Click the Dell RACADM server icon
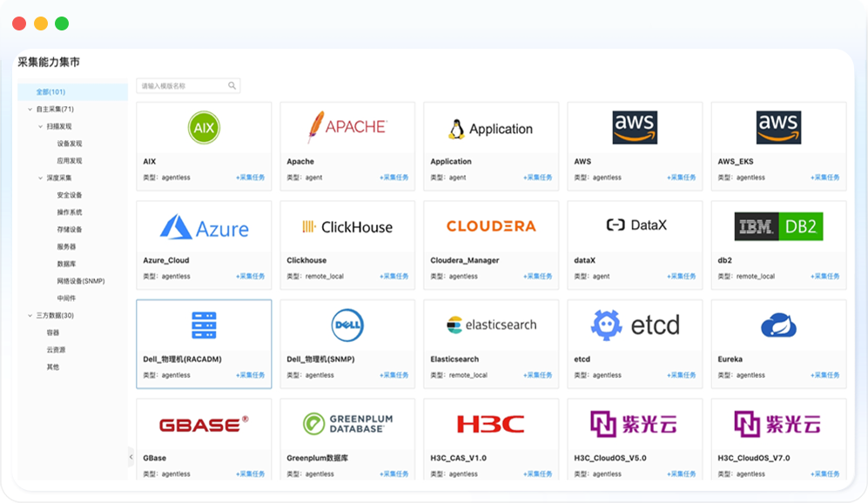 tap(204, 325)
